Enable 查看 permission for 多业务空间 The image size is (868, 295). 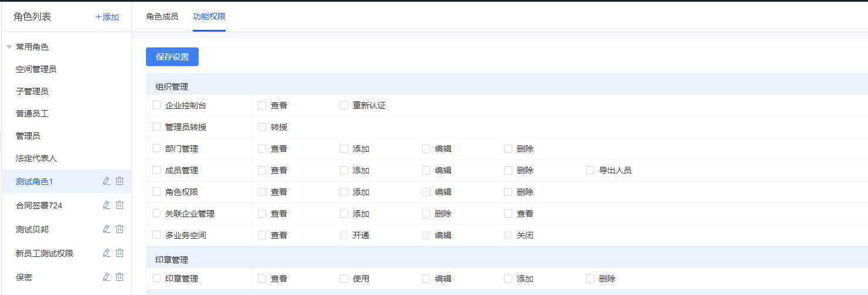(262, 235)
